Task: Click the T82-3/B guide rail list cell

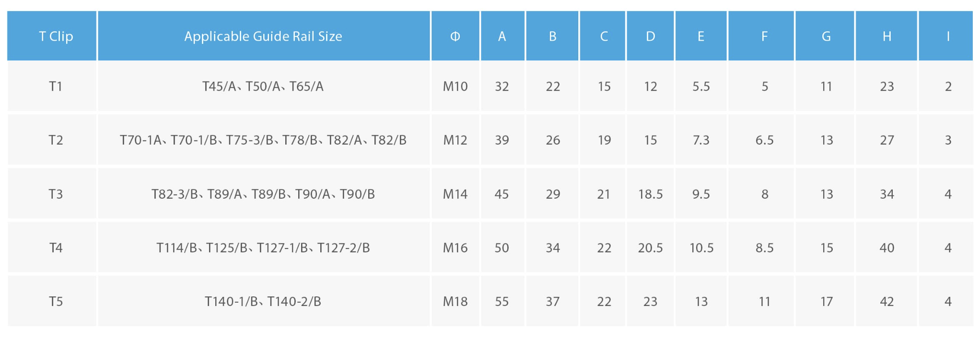Action: [x=263, y=194]
